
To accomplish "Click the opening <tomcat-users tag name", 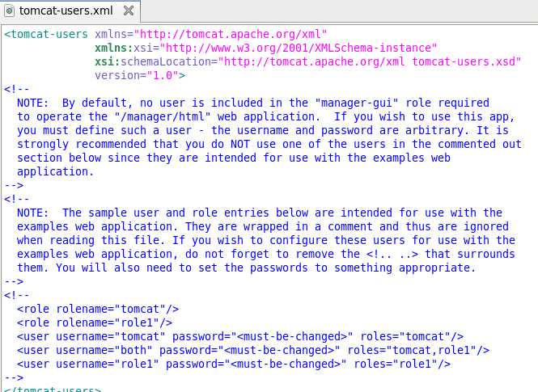I will click(49, 35).
